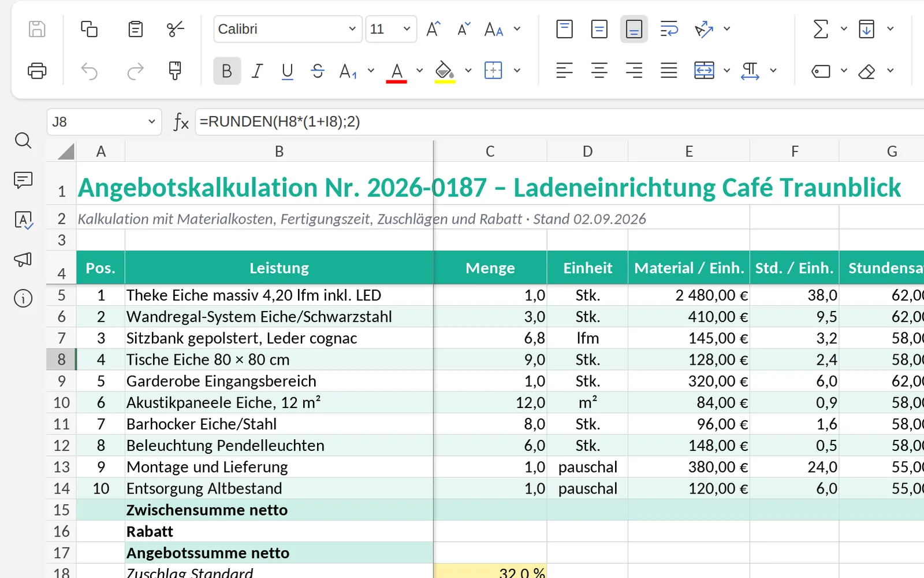
Task: Click the Sum sigma icon
Action: pos(820,29)
